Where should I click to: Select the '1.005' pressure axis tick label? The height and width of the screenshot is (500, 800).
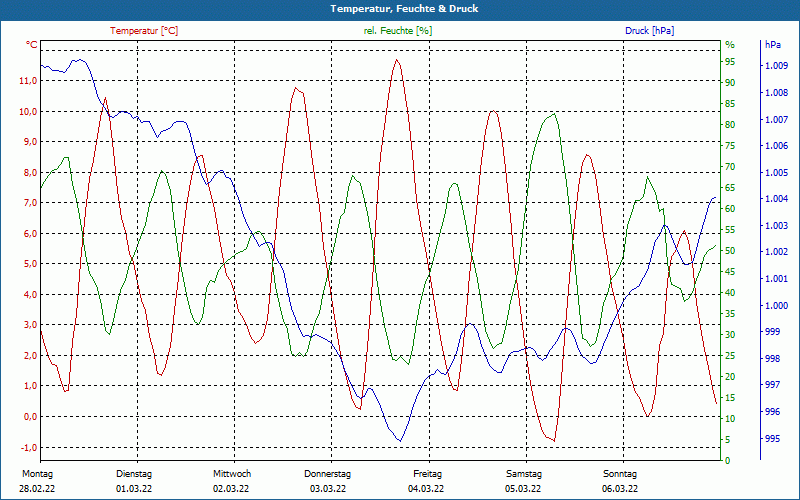click(777, 172)
